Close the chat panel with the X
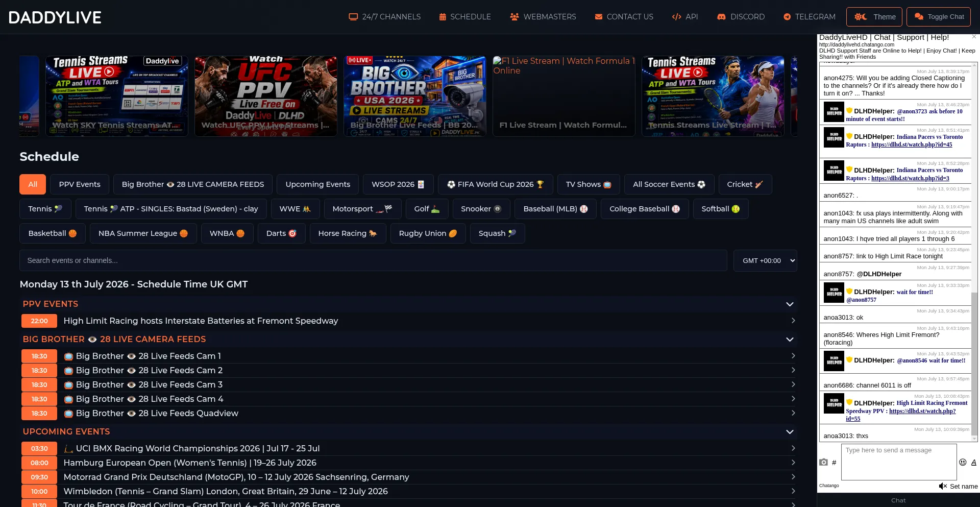The image size is (980, 507). (x=974, y=37)
